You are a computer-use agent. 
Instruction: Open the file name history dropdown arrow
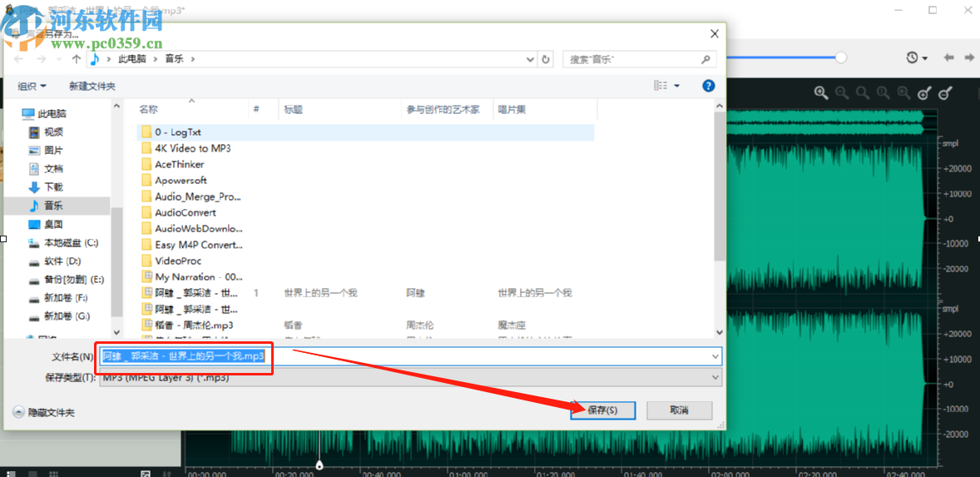[x=715, y=356]
